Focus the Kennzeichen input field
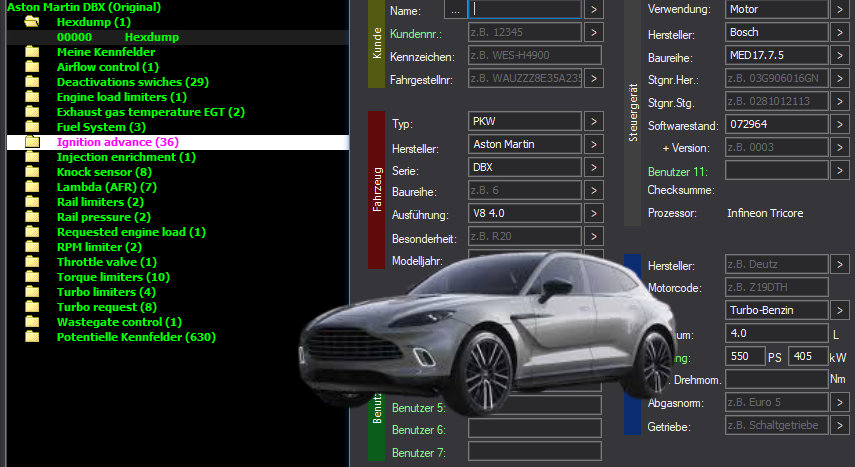 [x=535, y=55]
